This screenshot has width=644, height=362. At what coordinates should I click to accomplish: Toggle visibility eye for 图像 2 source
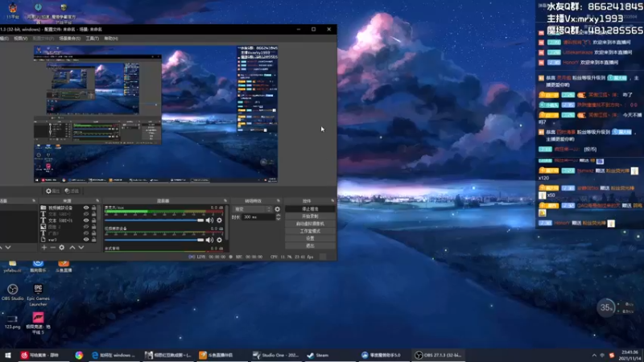[x=86, y=227]
